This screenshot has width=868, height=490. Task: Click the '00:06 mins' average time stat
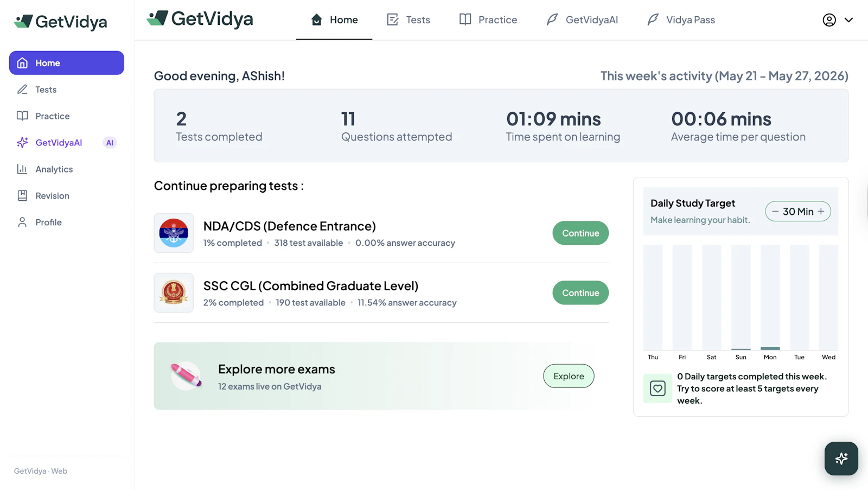coord(738,126)
